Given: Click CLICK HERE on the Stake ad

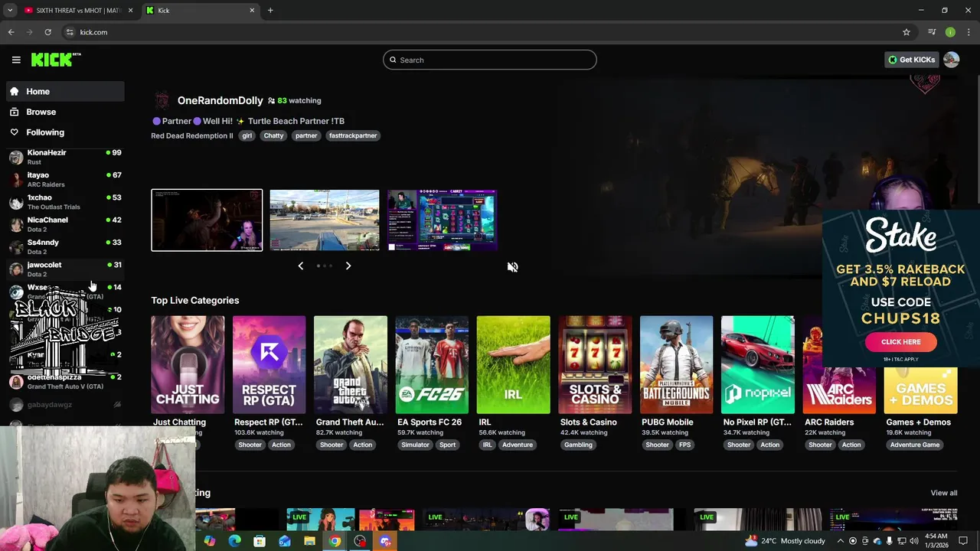Looking at the screenshot, I should pyautogui.click(x=900, y=342).
